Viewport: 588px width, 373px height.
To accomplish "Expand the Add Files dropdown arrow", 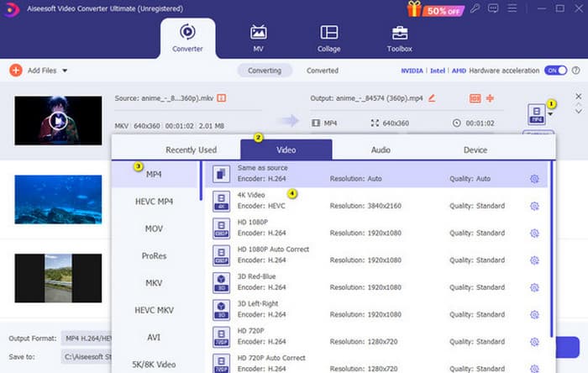I will tap(65, 71).
